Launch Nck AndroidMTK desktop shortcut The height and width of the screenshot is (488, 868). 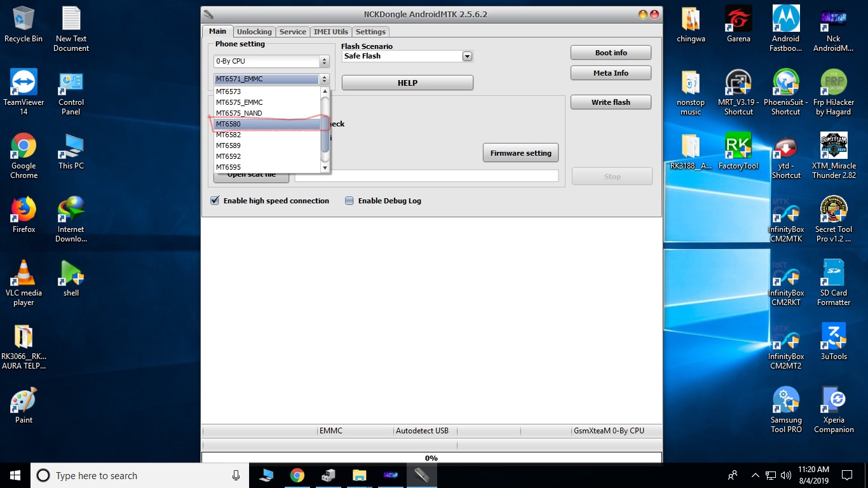point(834,29)
